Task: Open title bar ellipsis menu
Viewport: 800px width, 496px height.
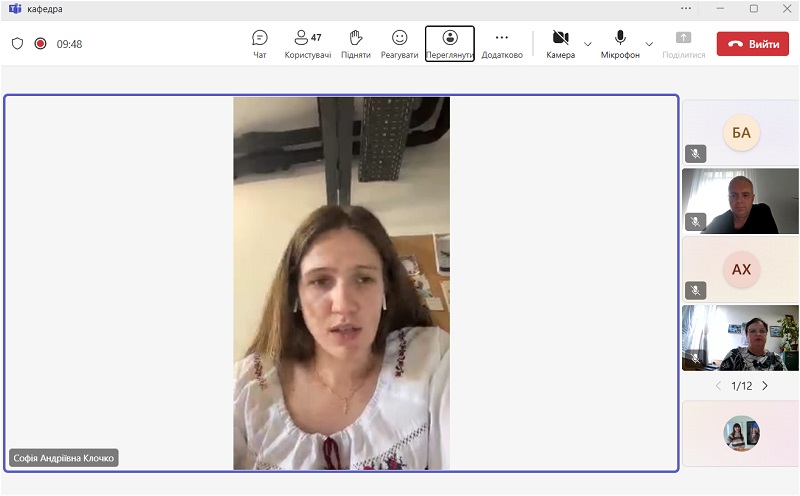Action: [685, 8]
